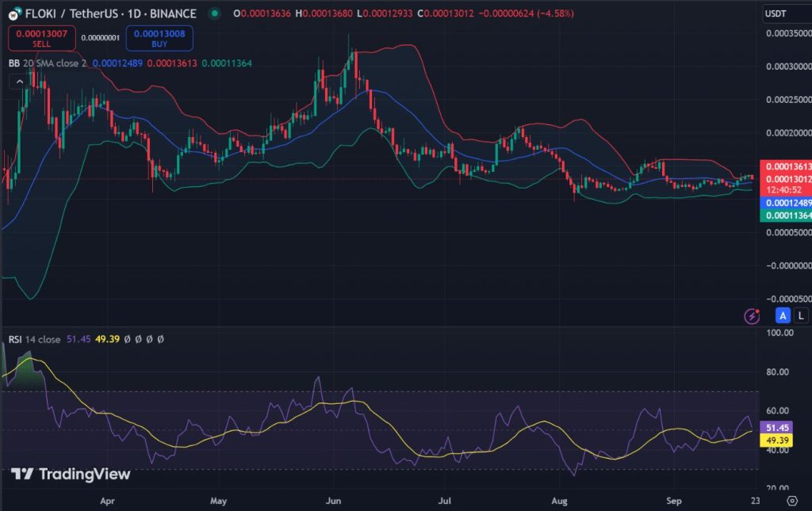Click the blue 0.00012489 value in BB legend

tap(117, 63)
